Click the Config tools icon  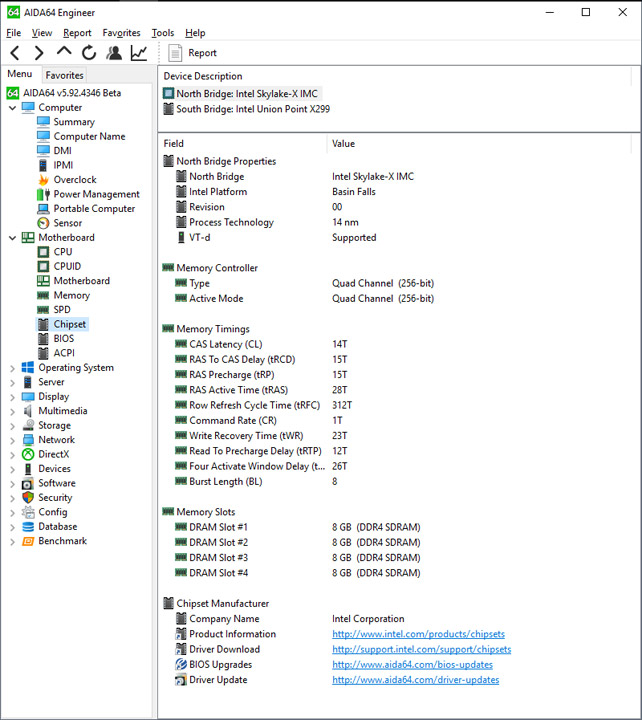pyautogui.click(x=28, y=512)
